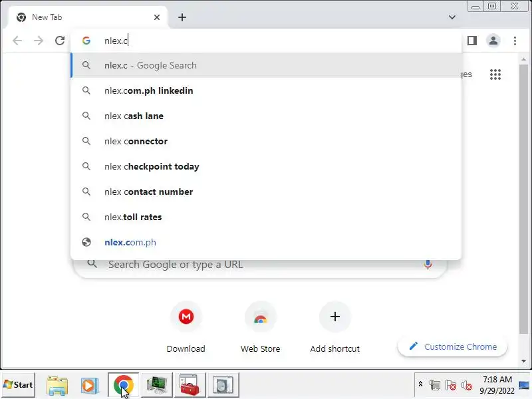Click the forward navigation arrow
This screenshot has width=532, height=399.
point(39,41)
